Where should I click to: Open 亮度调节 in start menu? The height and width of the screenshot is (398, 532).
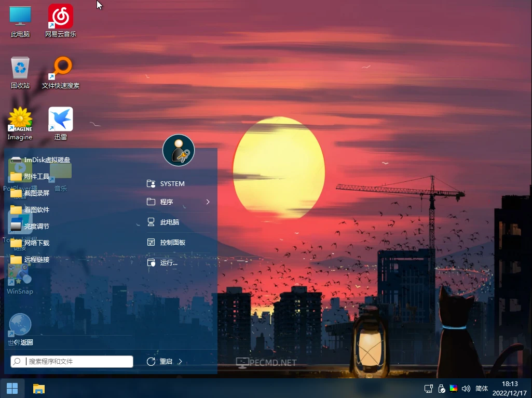(x=30, y=226)
